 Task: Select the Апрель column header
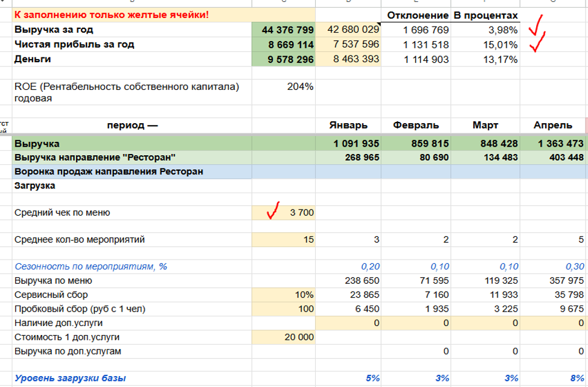coord(552,126)
